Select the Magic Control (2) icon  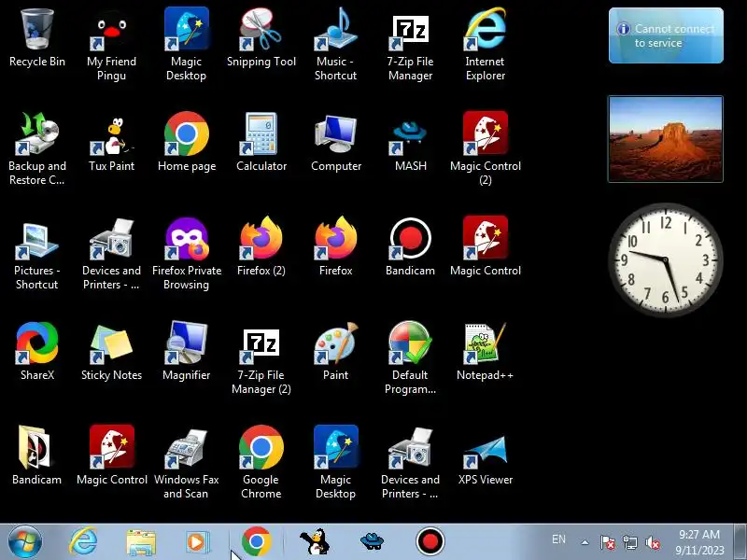485,148
